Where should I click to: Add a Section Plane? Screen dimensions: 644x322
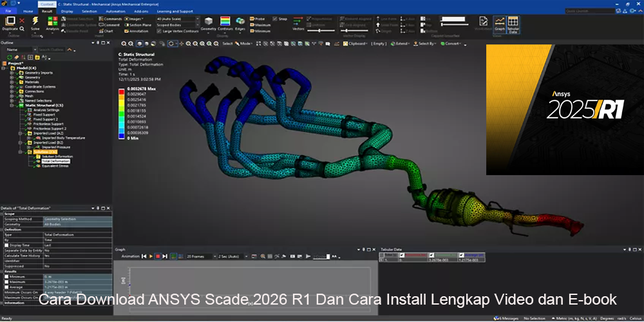tap(138, 24)
